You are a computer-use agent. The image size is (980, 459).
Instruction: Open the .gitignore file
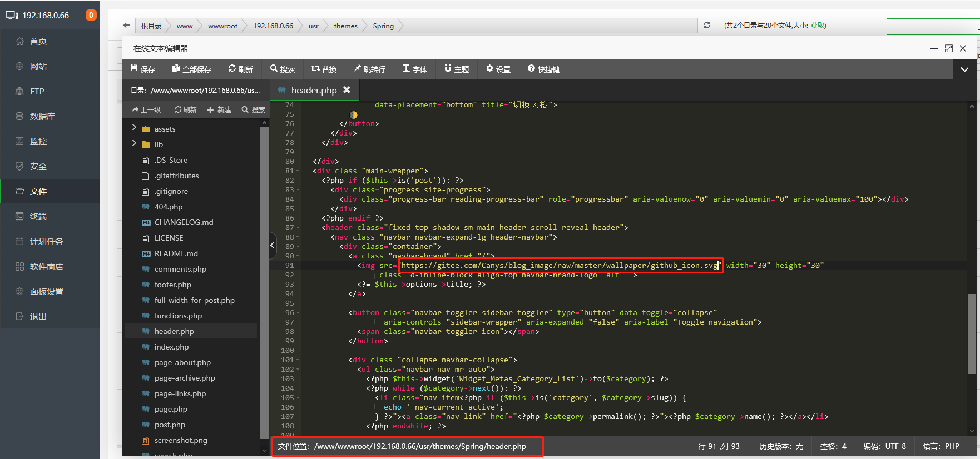tap(171, 191)
